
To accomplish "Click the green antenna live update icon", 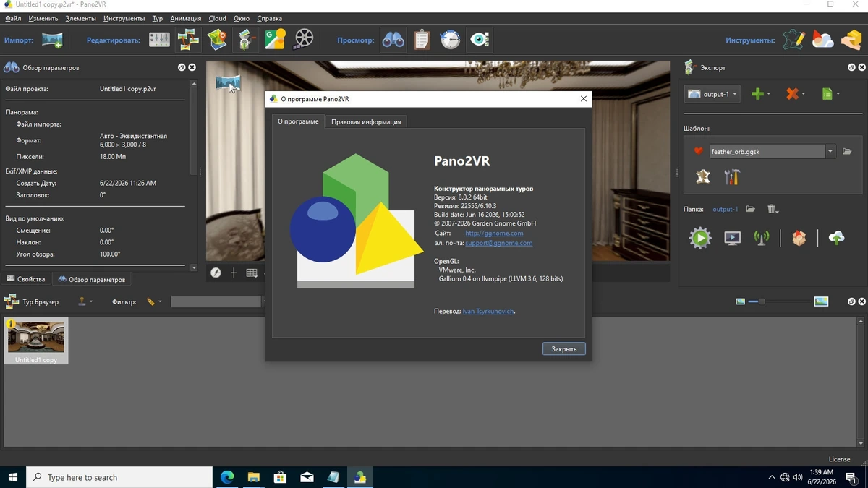I will point(762,238).
